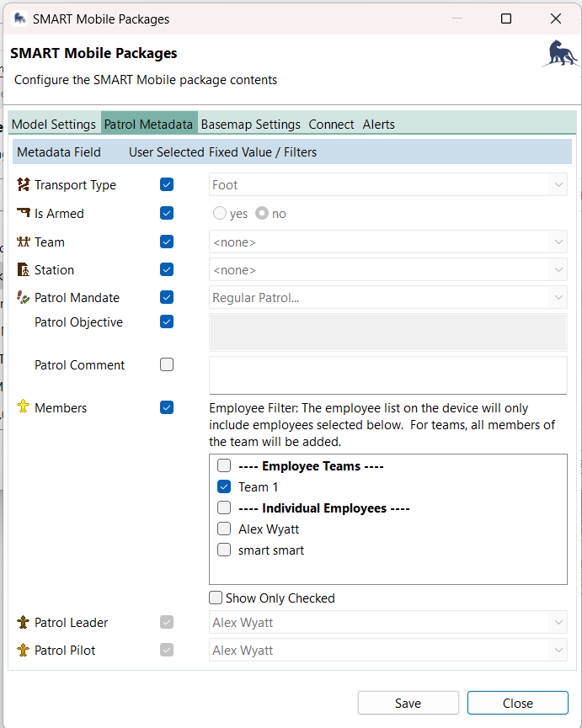Viewport: 582px width, 728px height.
Task: Select the 'yes' option for Is Armed
Action: (x=219, y=213)
